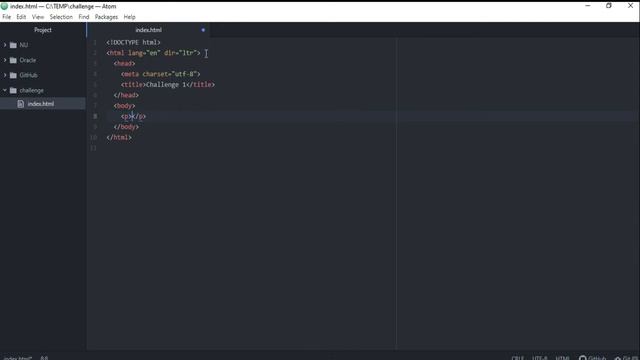Screen dimensions: 640x360
Task: Close the Atom window
Action: [x=630, y=6]
